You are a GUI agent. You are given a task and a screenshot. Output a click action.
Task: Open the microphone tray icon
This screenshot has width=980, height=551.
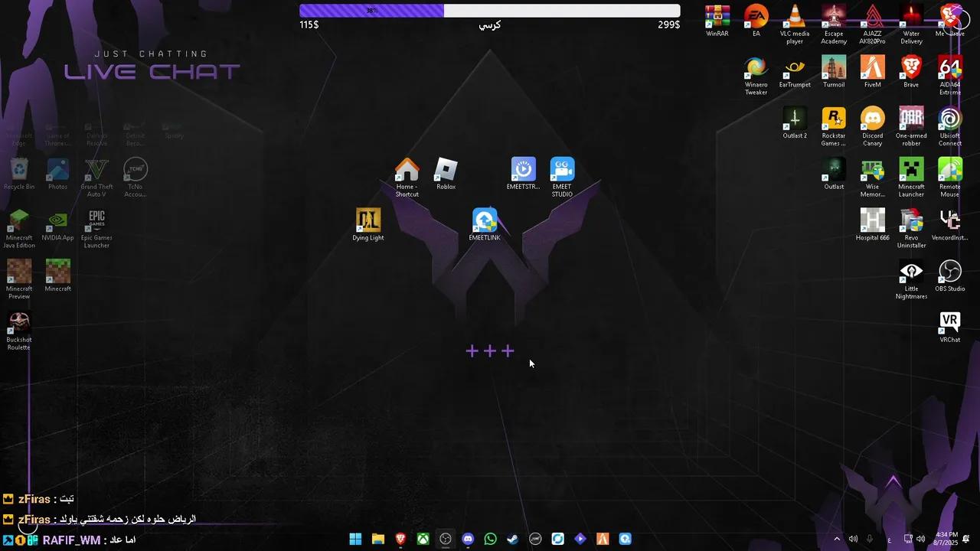(870, 539)
